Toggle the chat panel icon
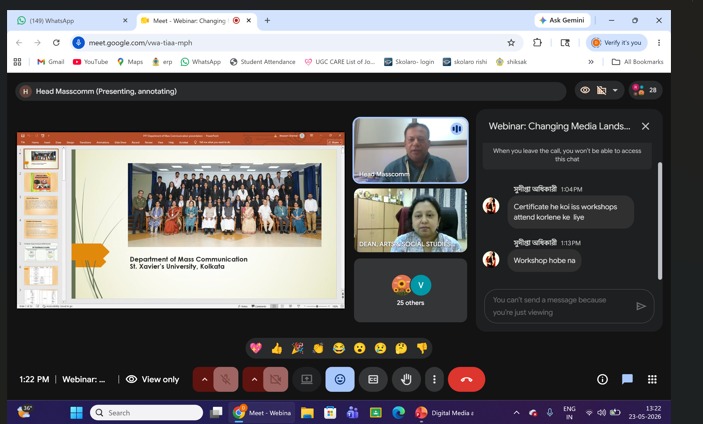 click(627, 380)
